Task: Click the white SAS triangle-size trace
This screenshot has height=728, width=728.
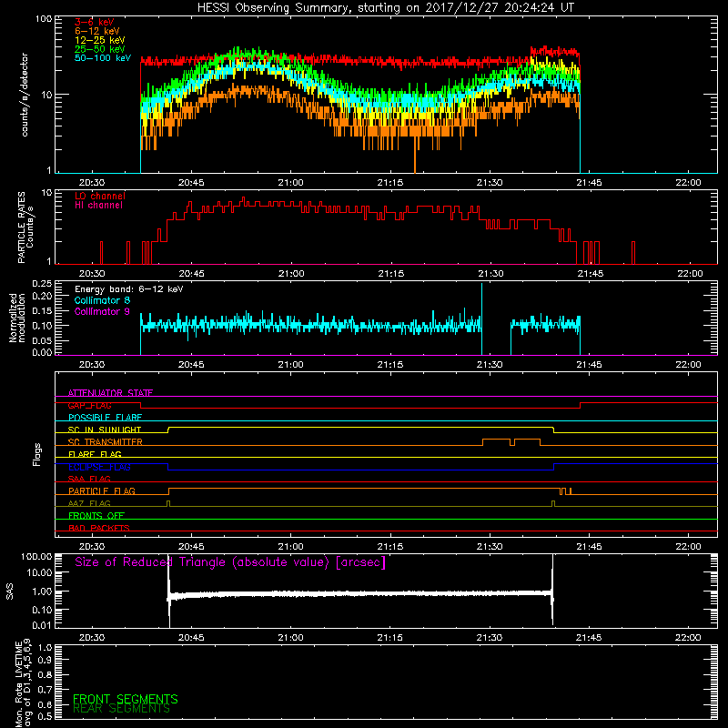Action: click(360, 594)
